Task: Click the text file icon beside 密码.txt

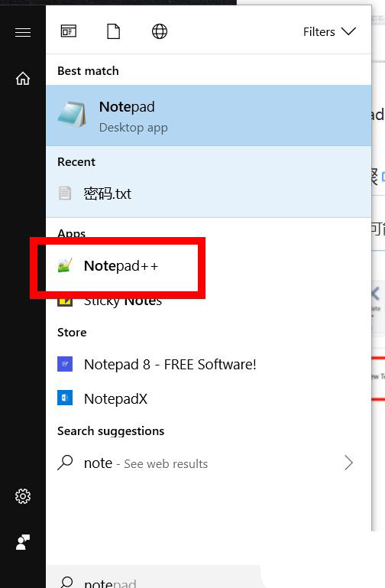Action: click(x=65, y=193)
